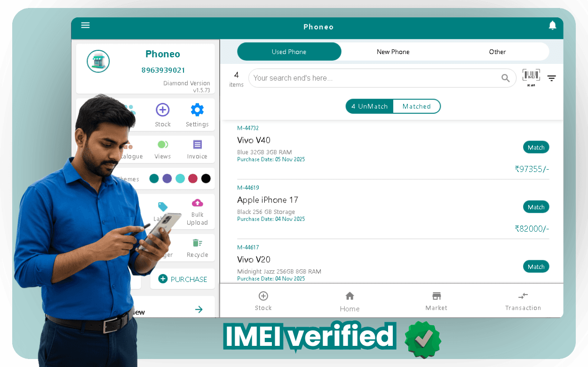588x367 pixels.
Task: Click Match button for Apple iPhone 17
Action: pyautogui.click(x=536, y=207)
